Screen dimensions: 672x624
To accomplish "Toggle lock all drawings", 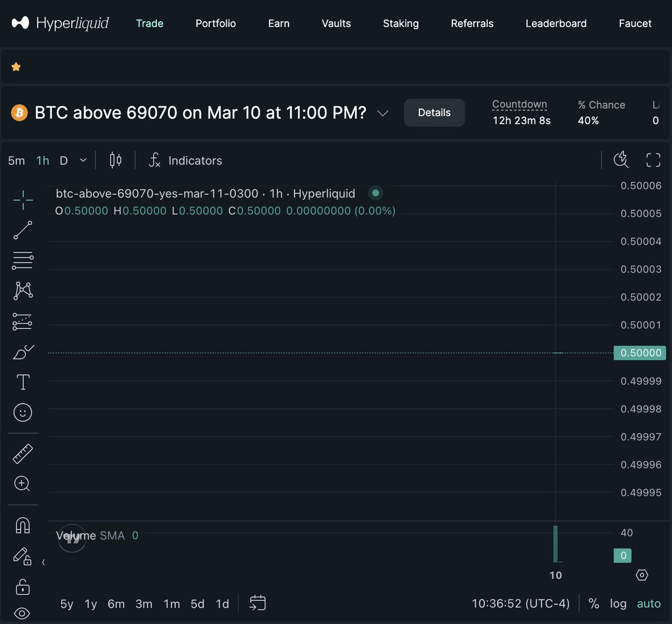I will point(22,586).
